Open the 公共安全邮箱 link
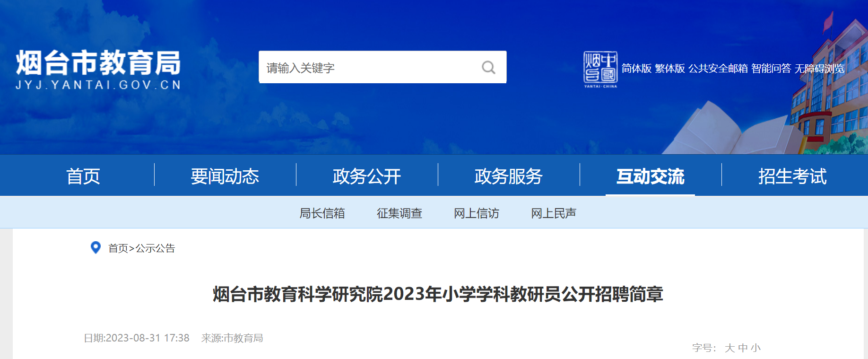This screenshot has height=359, width=868. (718, 69)
